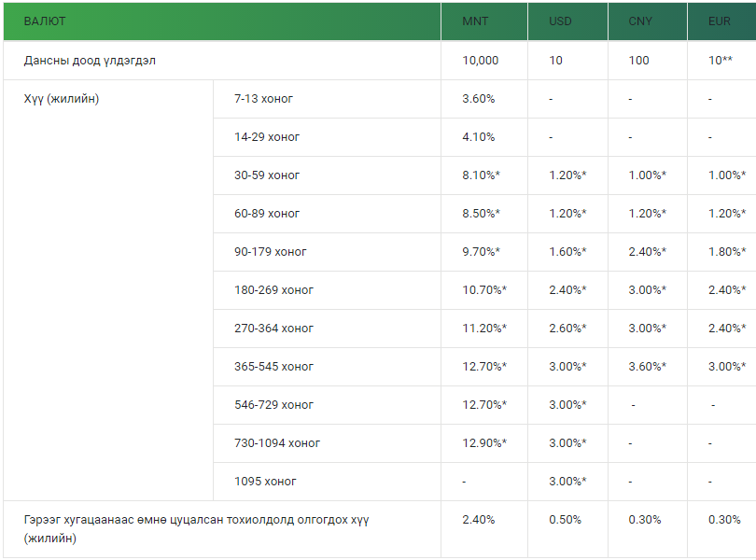
Task: Click the MNT column header
Action: pos(475,21)
